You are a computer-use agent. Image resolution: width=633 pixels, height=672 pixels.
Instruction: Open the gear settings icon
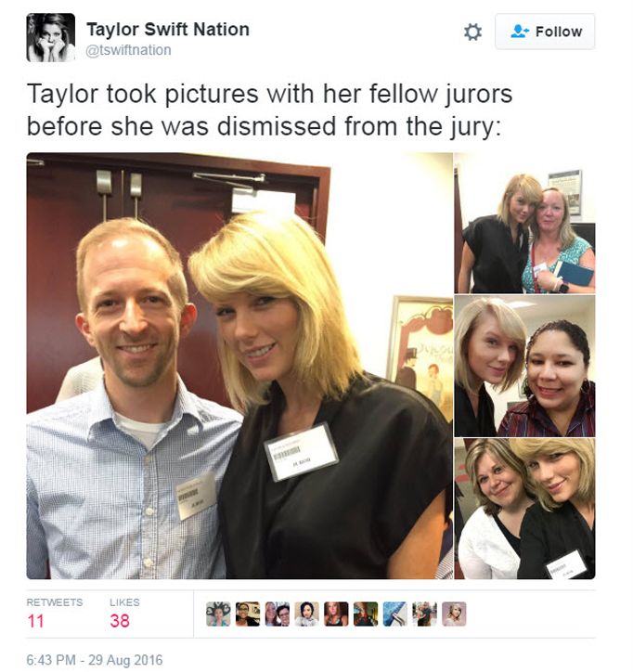(472, 32)
